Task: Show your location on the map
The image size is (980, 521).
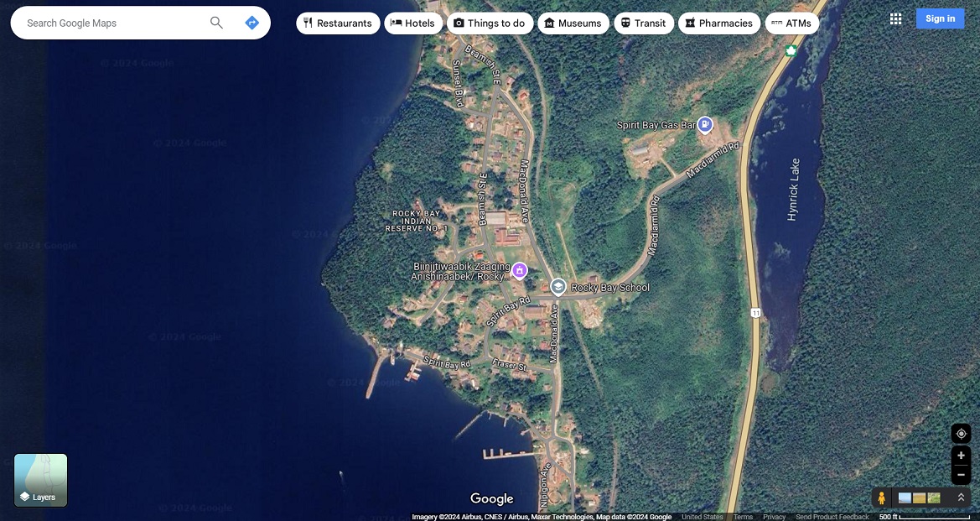Action: point(961,434)
